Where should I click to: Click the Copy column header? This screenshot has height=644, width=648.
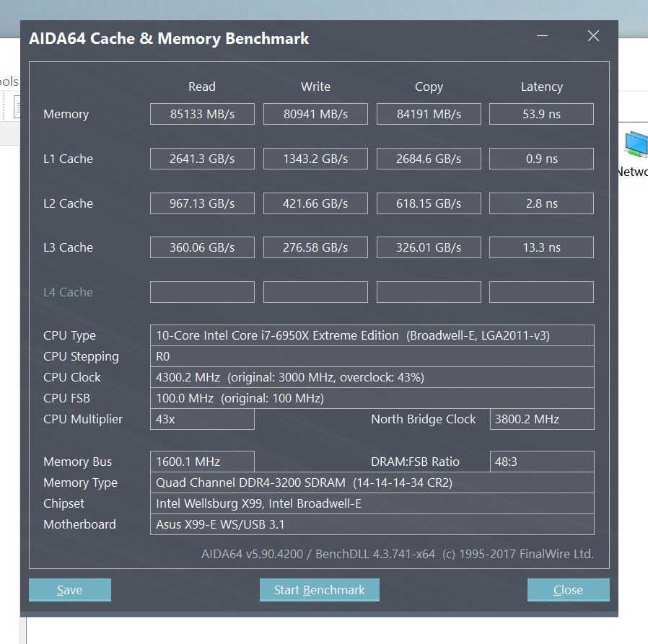[429, 87]
